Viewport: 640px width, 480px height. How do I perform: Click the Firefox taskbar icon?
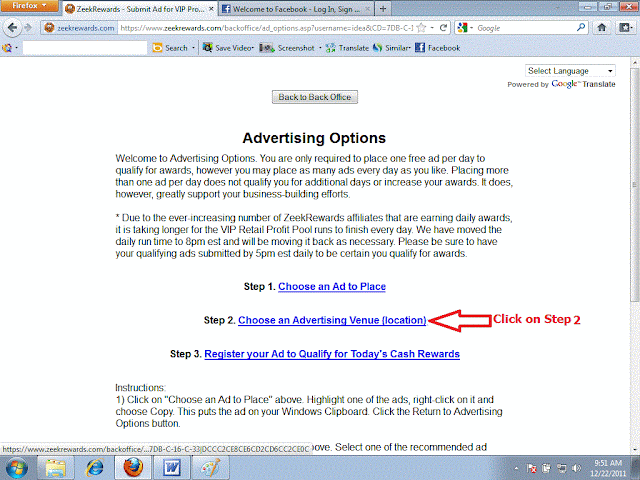point(133,468)
